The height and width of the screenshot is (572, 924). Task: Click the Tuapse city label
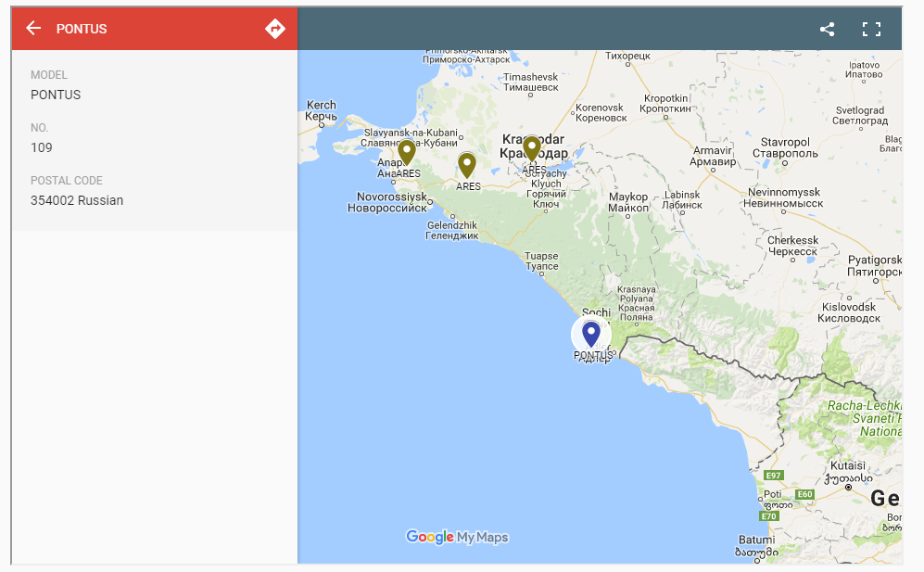click(541, 261)
